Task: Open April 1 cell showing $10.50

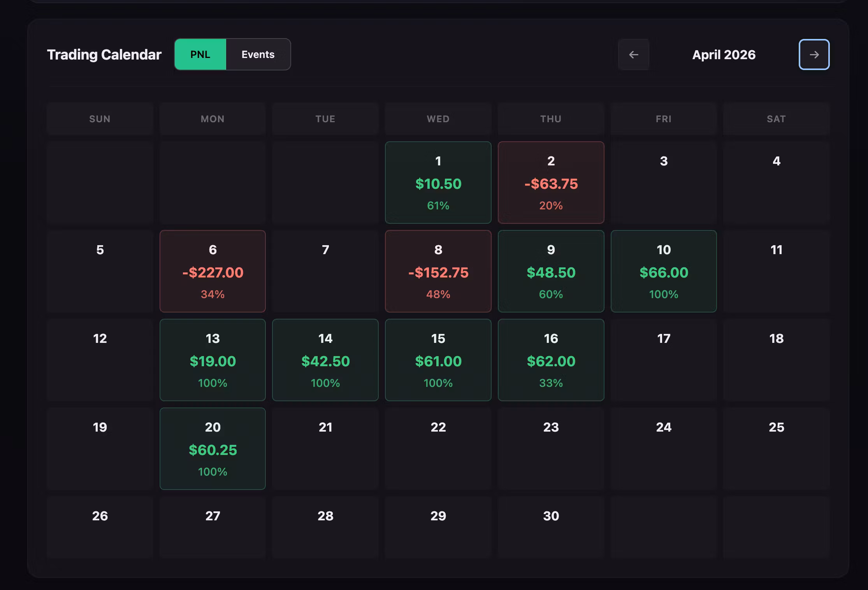Action: coord(438,183)
